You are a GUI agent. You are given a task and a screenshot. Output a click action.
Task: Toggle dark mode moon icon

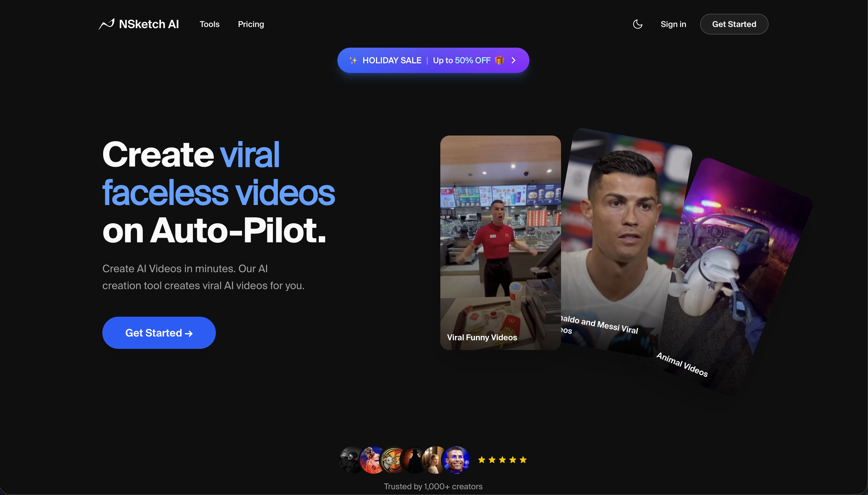[637, 24]
